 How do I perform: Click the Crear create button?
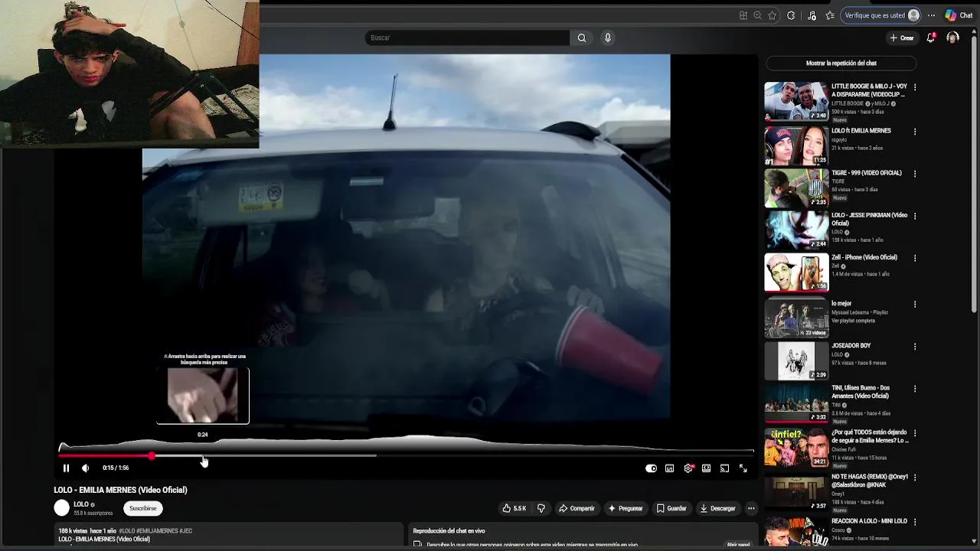pyautogui.click(x=902, y=37)
